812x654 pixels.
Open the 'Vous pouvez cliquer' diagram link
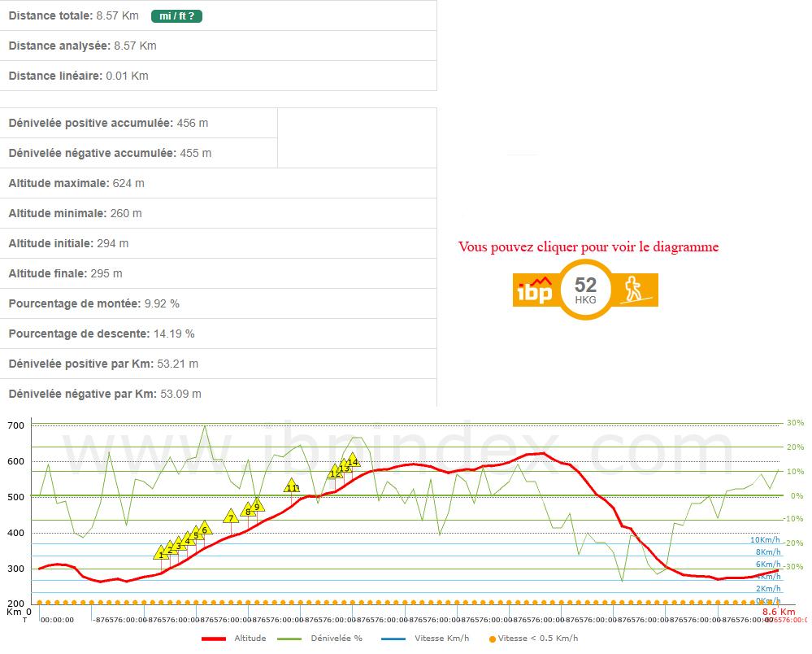click(x=588, y=246)
